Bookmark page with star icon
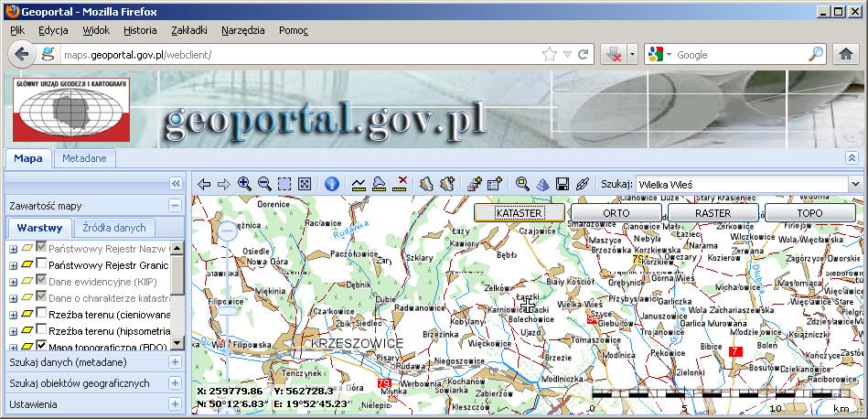Image resolution: width=868 pixels, height=419 pixels. click(549, 54)
